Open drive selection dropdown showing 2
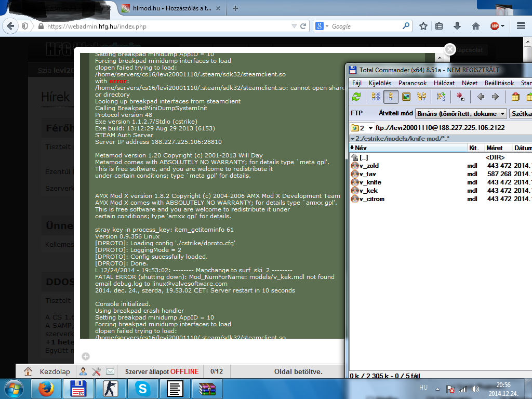This screenshot has width=532, height=399. click(370, 128)
